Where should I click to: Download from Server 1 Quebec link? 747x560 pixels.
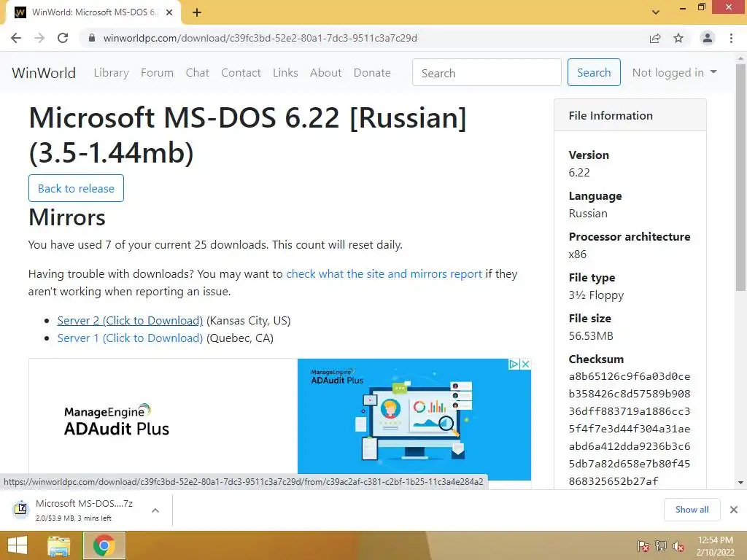tap(130, 338)
